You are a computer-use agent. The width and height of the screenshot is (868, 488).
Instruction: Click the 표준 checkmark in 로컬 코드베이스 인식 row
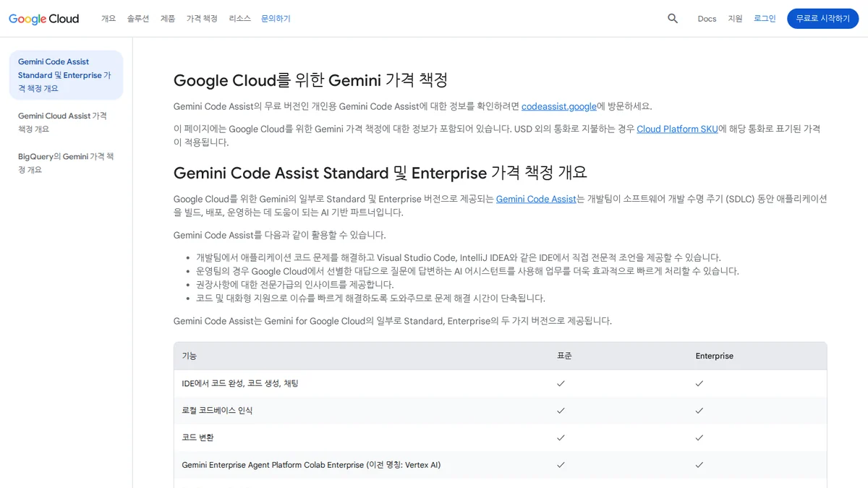point(561,411)
